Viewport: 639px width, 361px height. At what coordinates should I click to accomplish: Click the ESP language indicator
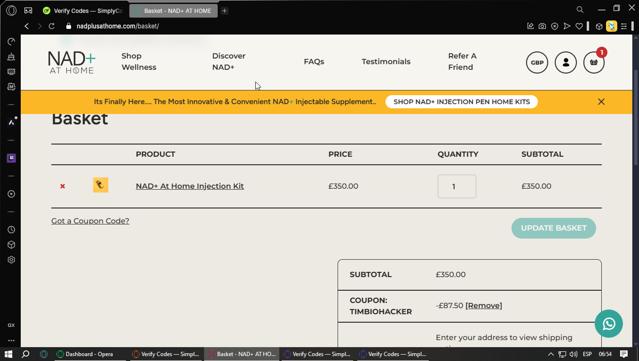587,354
